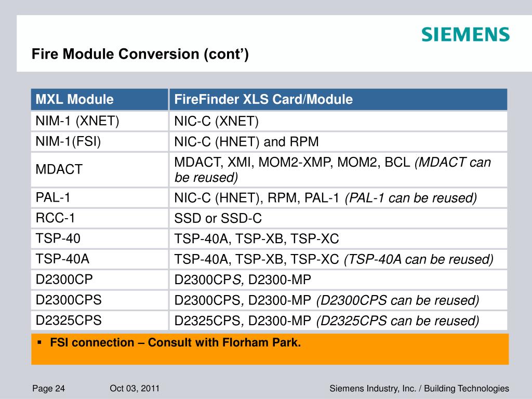The image size is (532, 399).
Task: Select the 'SSD or SSD-C' cell
Action: pyautogui.click(x=338, y=218)
